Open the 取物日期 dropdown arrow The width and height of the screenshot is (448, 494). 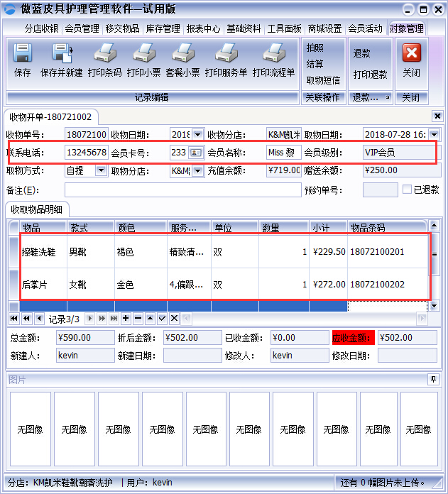434,134
